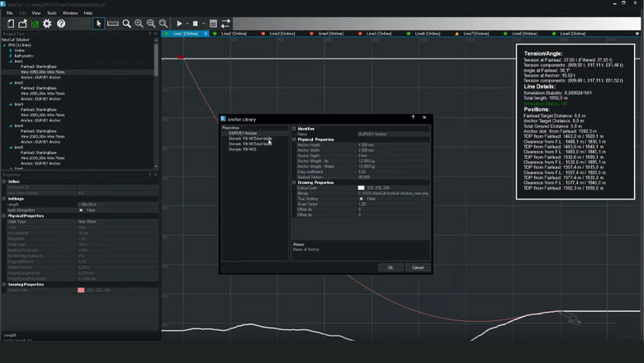Open the Tools menu
The image size is (644, 363).
(52, 13)
